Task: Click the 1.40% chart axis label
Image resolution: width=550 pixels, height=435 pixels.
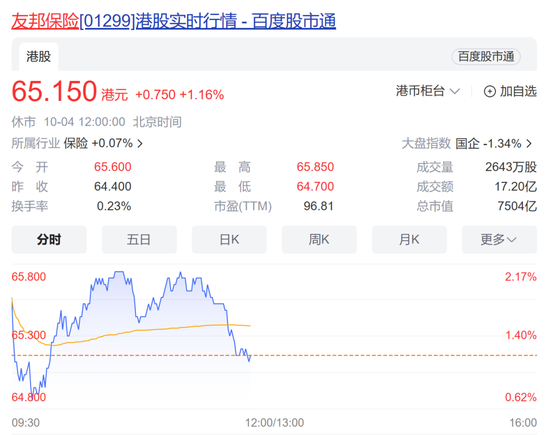Action: [521, 335]
